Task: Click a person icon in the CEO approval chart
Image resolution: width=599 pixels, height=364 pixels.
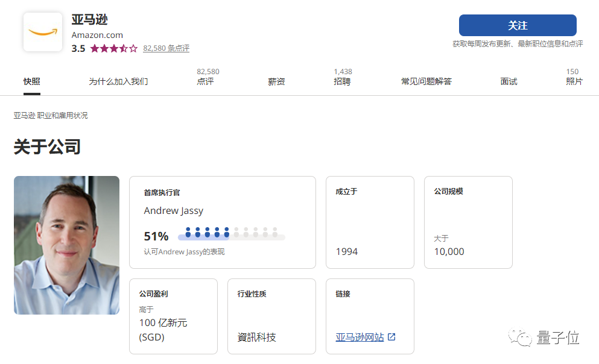Action: [x=189, y=231]
